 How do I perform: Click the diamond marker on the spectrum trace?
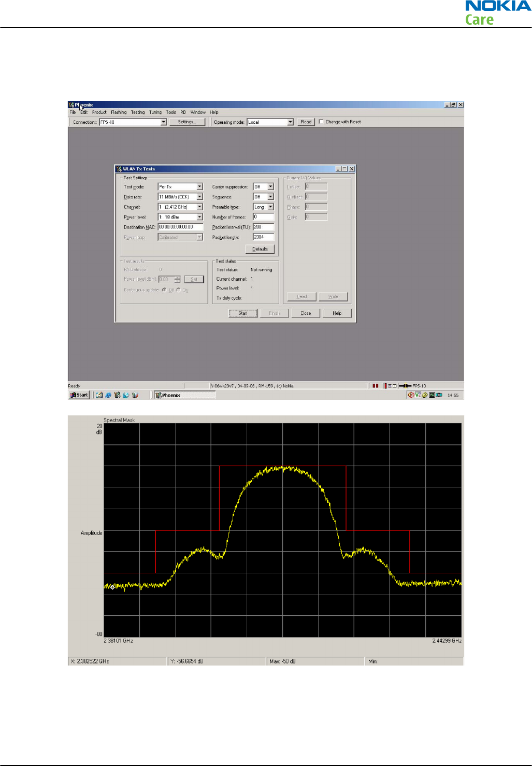[x=112, y=587]
